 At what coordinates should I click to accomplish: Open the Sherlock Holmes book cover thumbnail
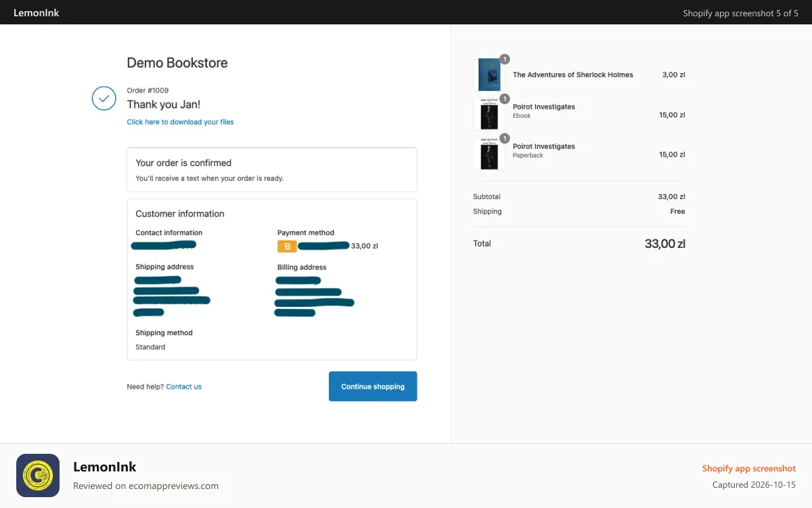pyautogui.click(x=489, y=75)
